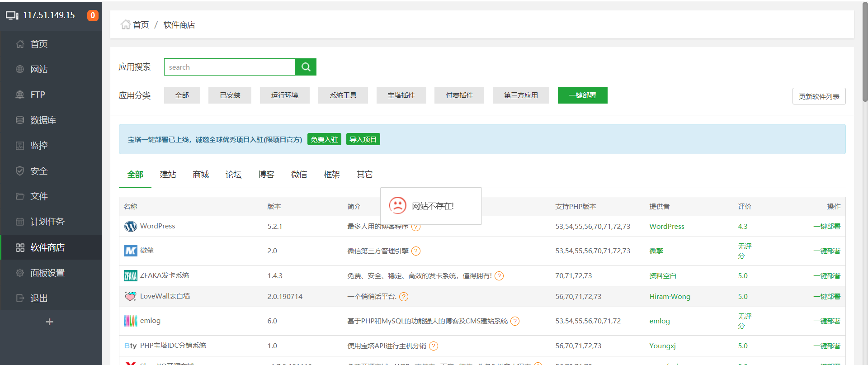Click the 更新软件列表 button

(819, 96)
